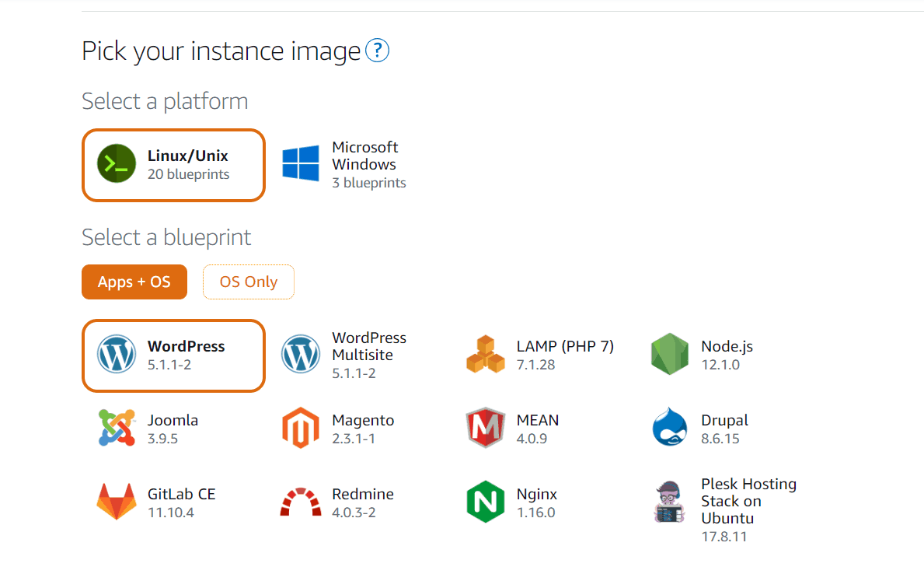Choose the Joomla blueprint name
The width and height of the screenshot is (924, 574).
coord(173,420)
